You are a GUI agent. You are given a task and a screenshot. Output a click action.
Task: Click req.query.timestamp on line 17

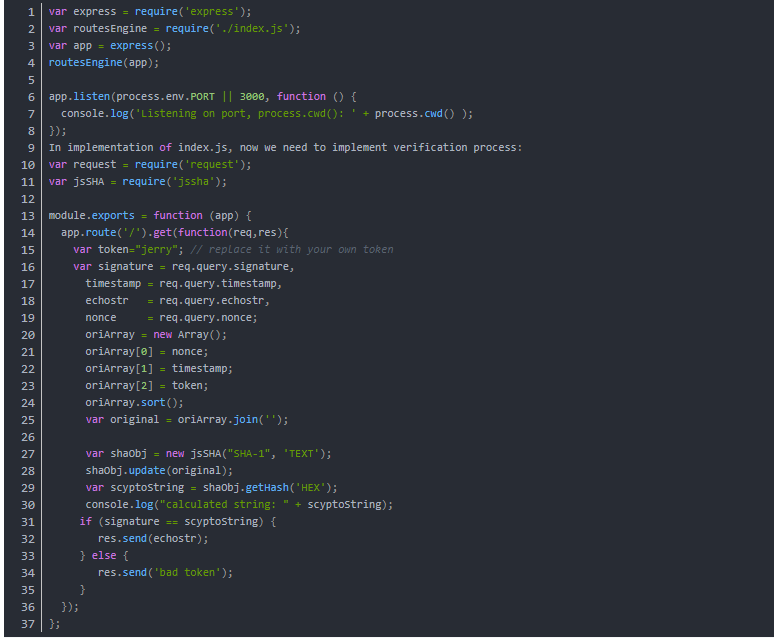coord(218,283)
